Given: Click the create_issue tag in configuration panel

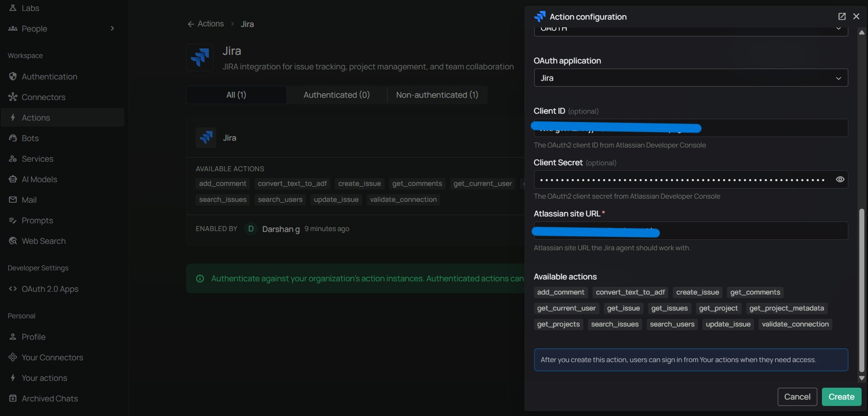Looking at the screenshot, I should pos(697,292).
